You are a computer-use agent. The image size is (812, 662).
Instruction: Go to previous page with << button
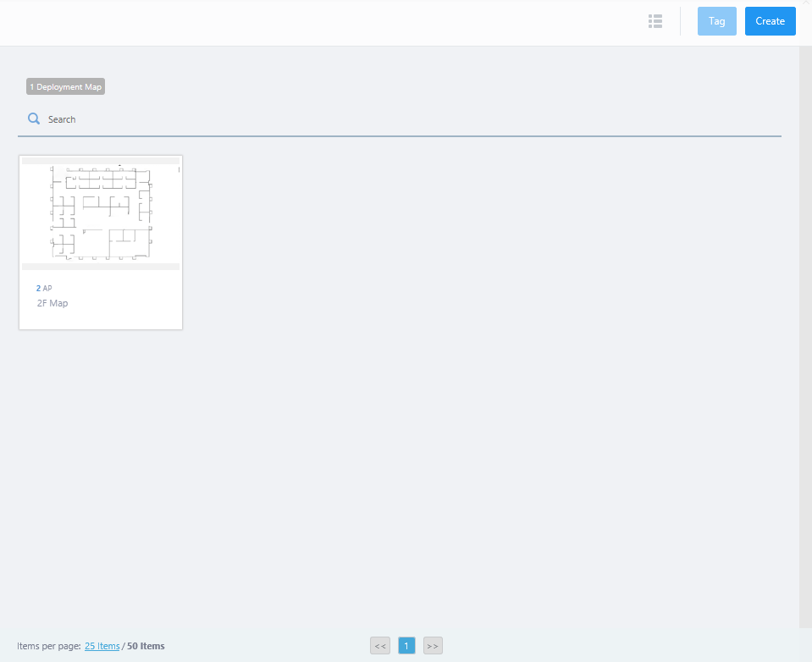pyautogui.click(x=380, y=645)
